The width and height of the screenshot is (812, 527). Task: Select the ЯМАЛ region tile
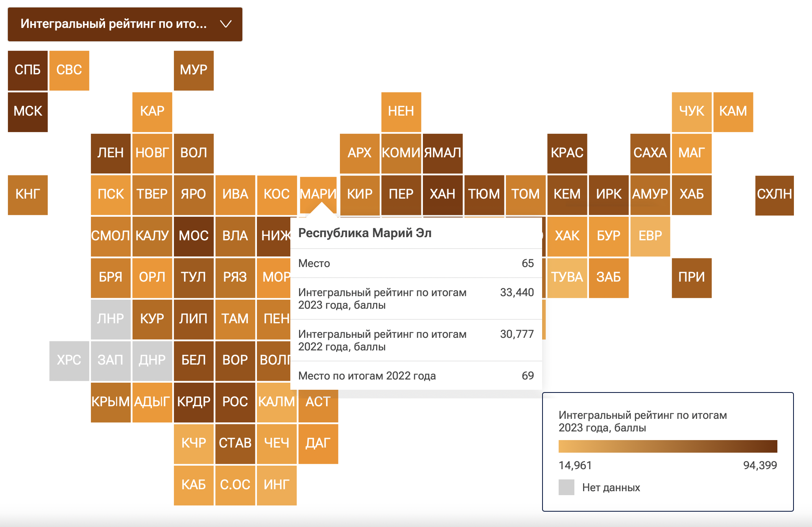tap(443, 153)
